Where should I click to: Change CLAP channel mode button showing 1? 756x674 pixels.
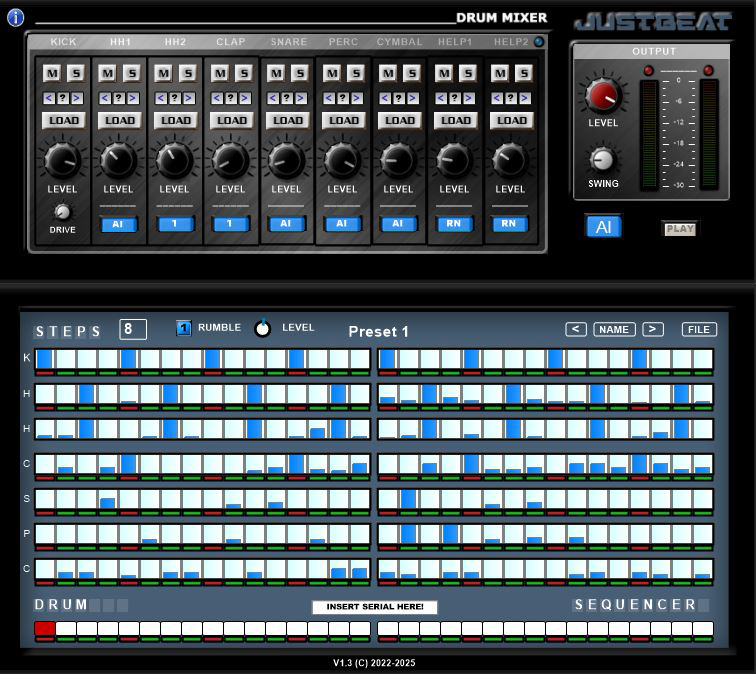[230, 224]
